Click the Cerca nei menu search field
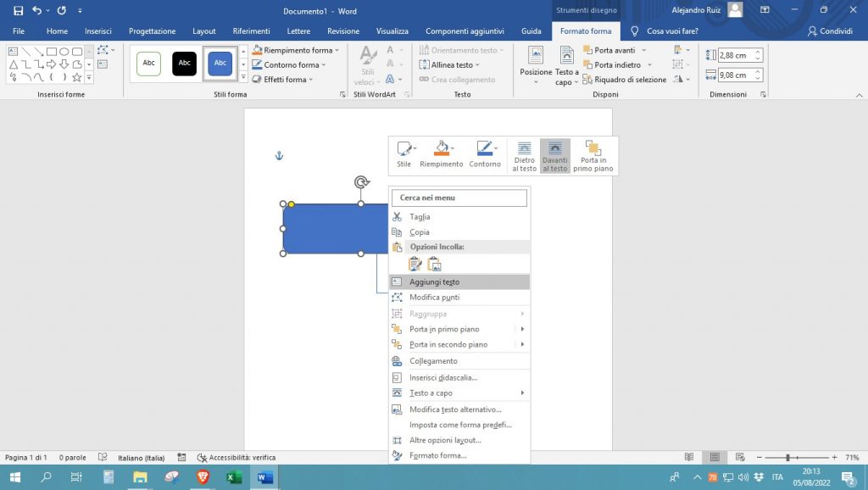This screenshot has width=868, height=490. tap(459, 198)
